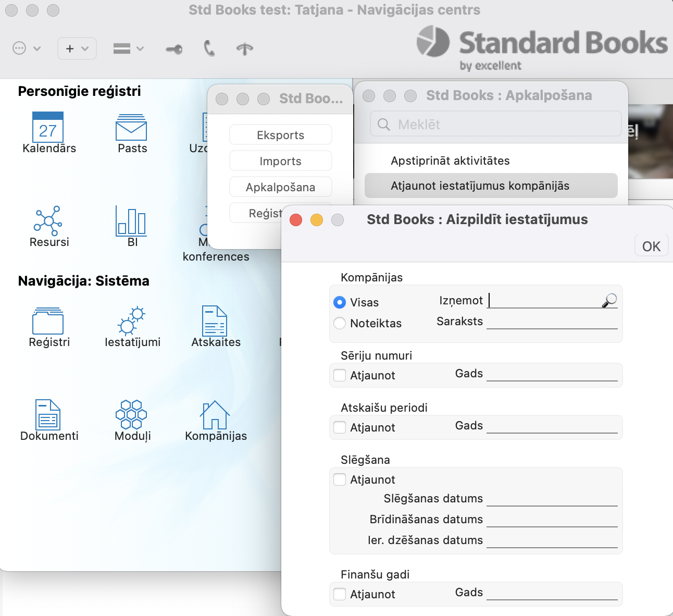The height and width of the screenshot is (616, 673).
Task: Check Atjaunot under Finanšu gadi
Action: point(340,594)
